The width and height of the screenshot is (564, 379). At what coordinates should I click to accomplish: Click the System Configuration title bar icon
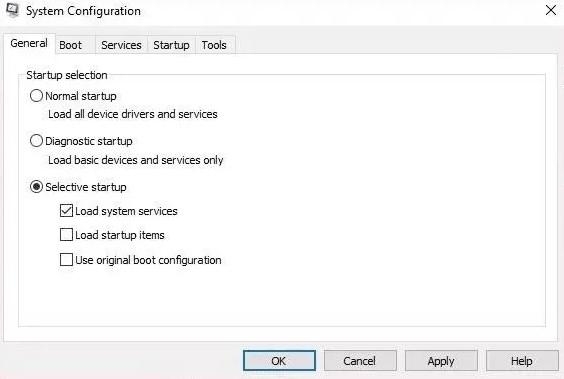[x=13, y=10]
